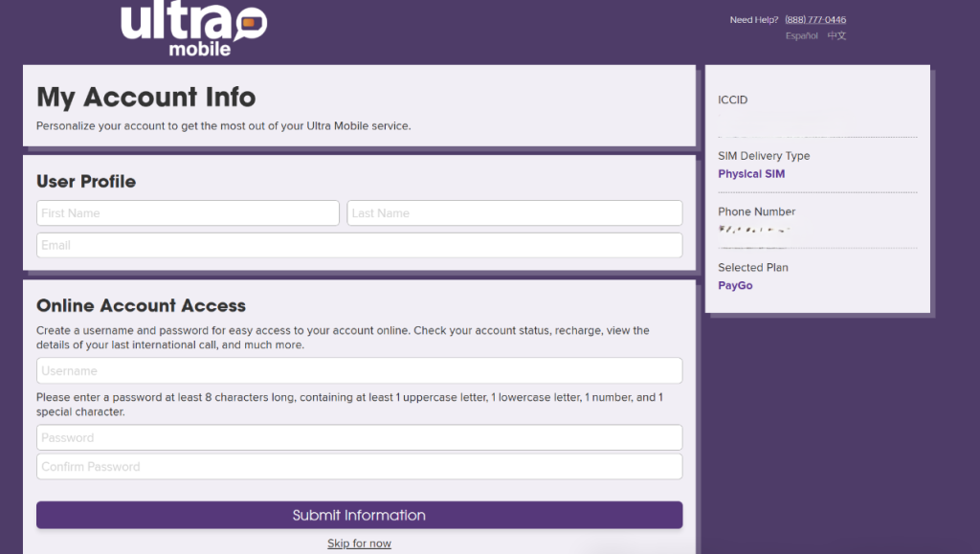Click the Password field
This screenshot has width=980, height=554.
[360, 438]
